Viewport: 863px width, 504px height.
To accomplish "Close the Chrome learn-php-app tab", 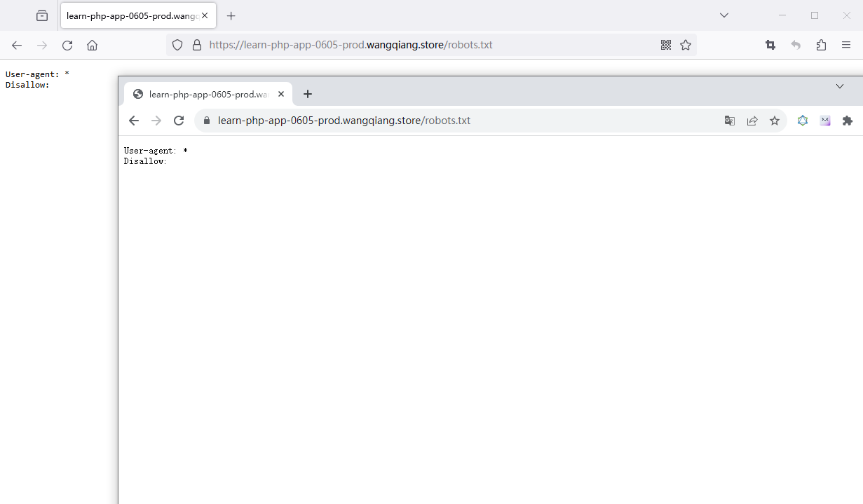I will coord(281,94).
